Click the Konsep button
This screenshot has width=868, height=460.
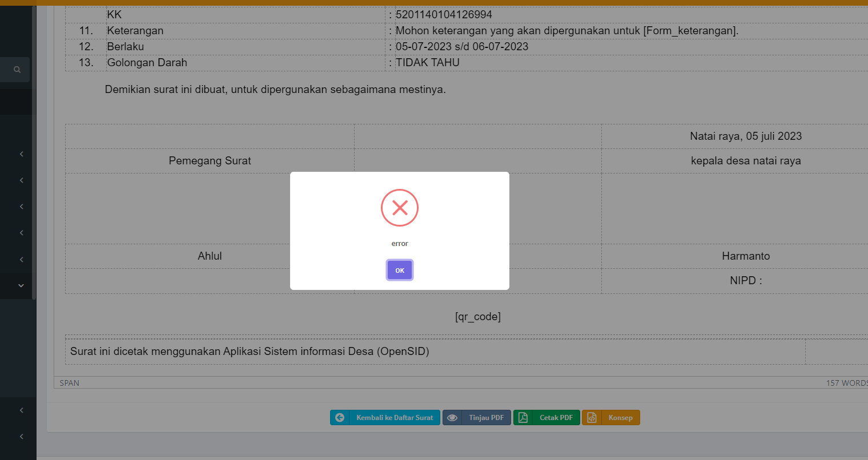tap(611, 417)
